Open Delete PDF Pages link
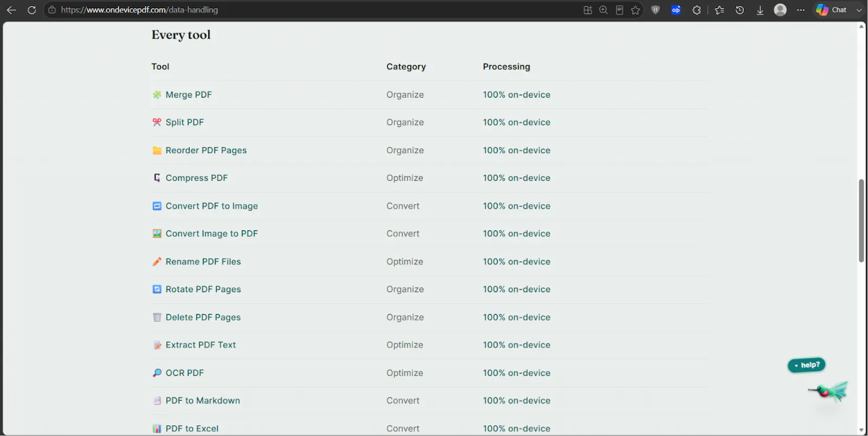Image resolution: width=868 pixels, height=436 pixels. [203, 317]
